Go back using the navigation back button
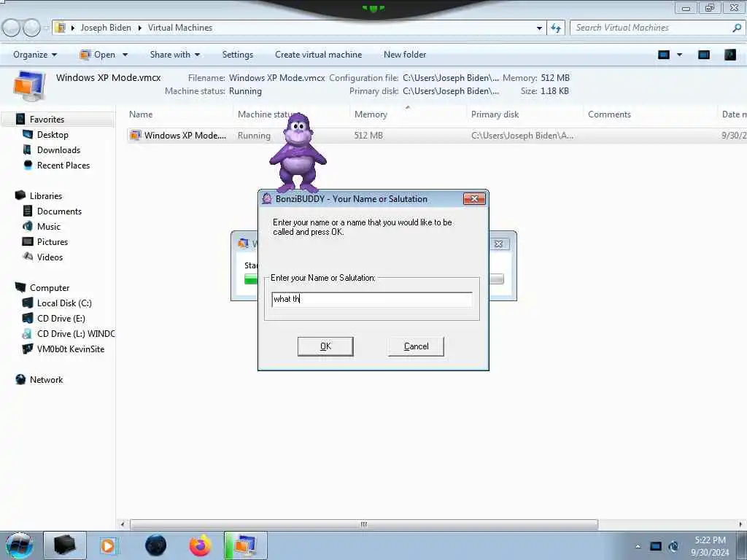747x560 pixels. point(12,28)
